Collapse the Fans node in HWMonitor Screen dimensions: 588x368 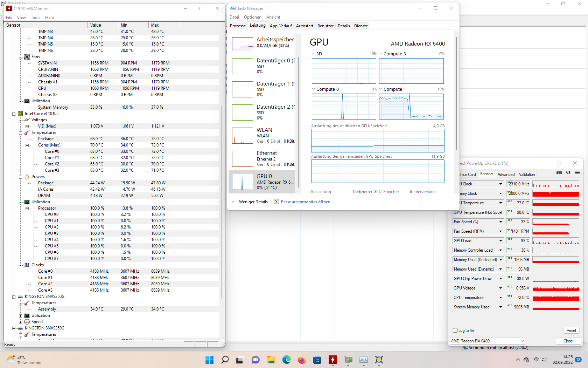pyautogui.click(x=20, y=57)
